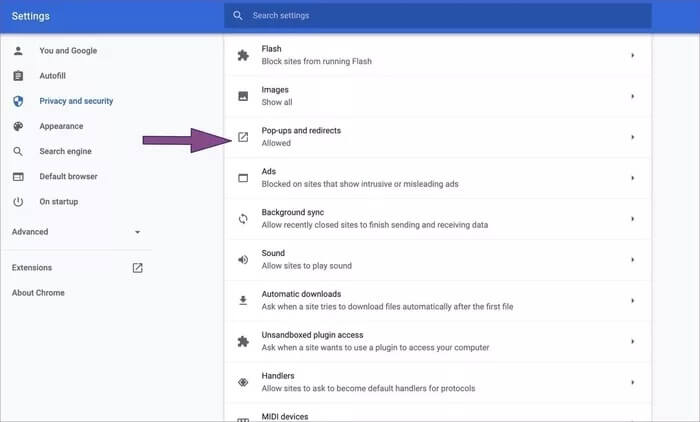Open the About Chrome page link

pos(38,293)
